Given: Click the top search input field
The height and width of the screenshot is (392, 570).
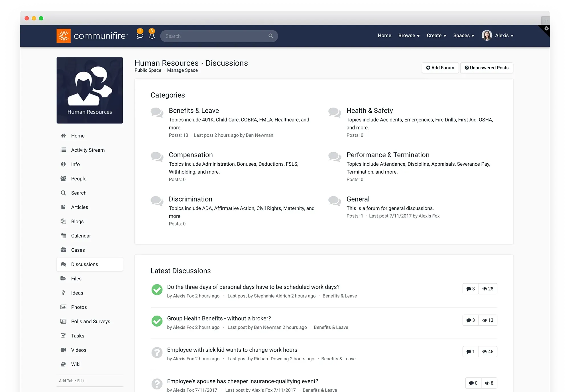Looking at the screenshot, I should point(219,36).
